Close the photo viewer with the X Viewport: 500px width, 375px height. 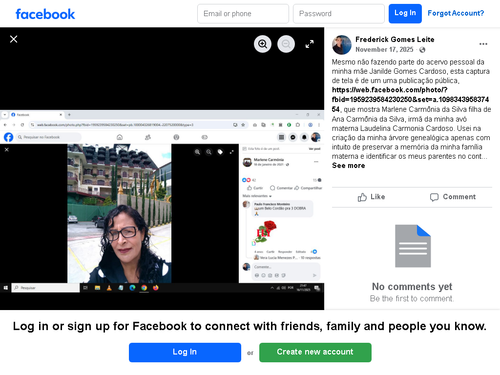pyautogui.click(x=14, y=39)
